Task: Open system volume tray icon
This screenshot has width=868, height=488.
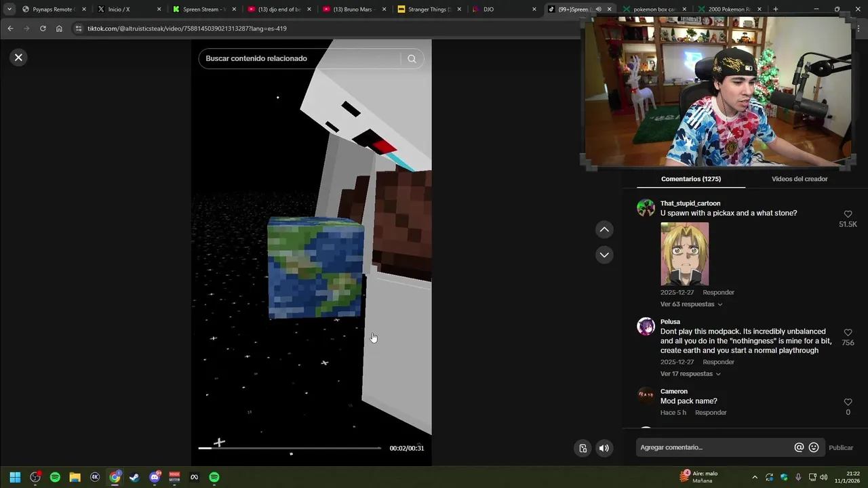Action: coord(824,477)
